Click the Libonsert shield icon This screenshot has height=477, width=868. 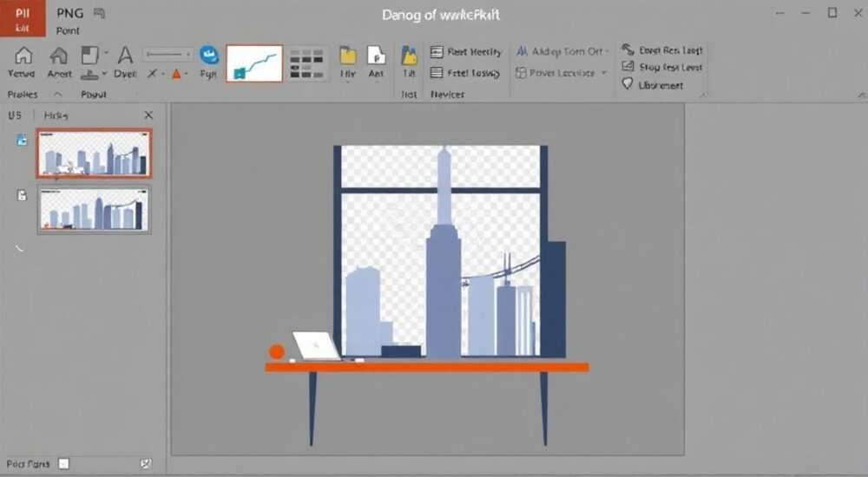pyautogui.click(x=628, y=84)
